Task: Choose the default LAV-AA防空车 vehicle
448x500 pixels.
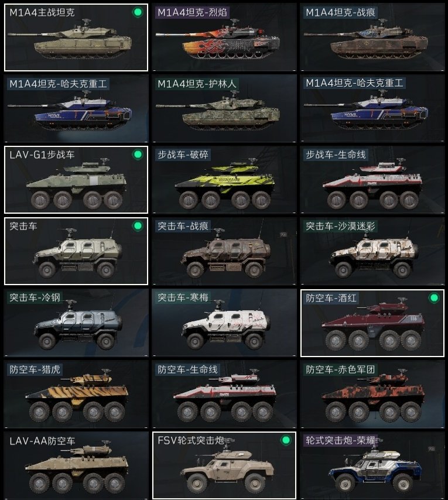Action: pyautogui.click(x=76, y=465)
